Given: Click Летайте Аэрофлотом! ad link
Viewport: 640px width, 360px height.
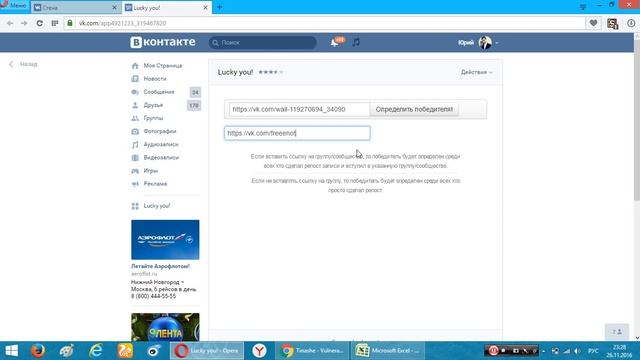Looking at the screenshot, I should pos(160,266).
